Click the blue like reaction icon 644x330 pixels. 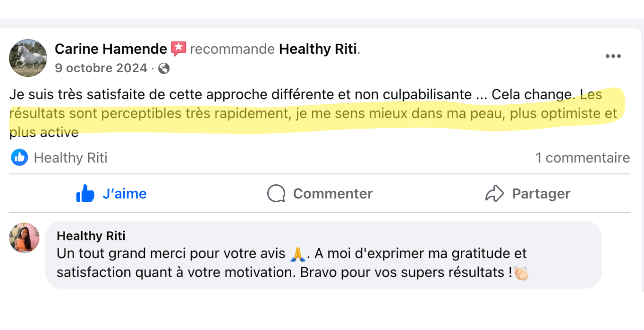tap(19, 157)
